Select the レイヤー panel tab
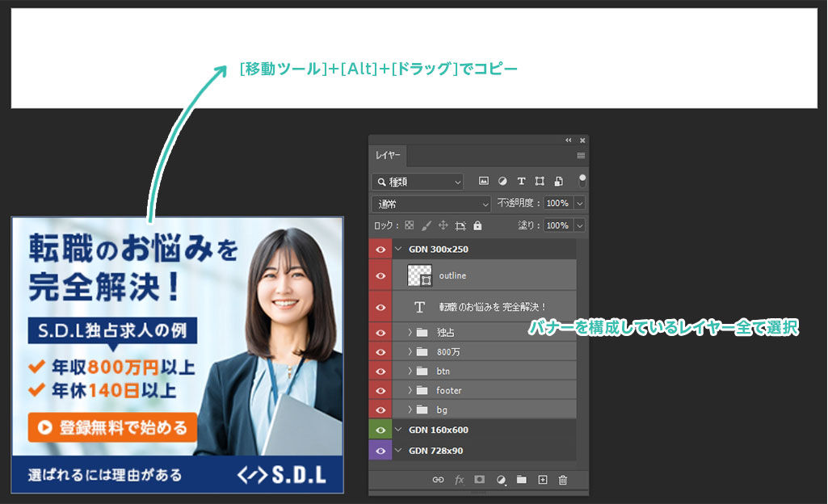The height and width of the screenshot is (504, 828). [389, 155]
